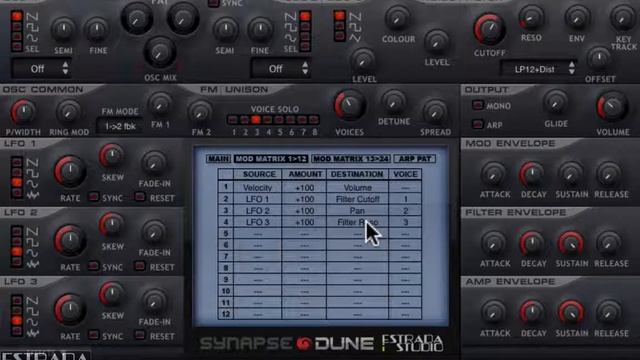Toggle LFO 3 RESET
640x360 pixels.
pos(140,335)
